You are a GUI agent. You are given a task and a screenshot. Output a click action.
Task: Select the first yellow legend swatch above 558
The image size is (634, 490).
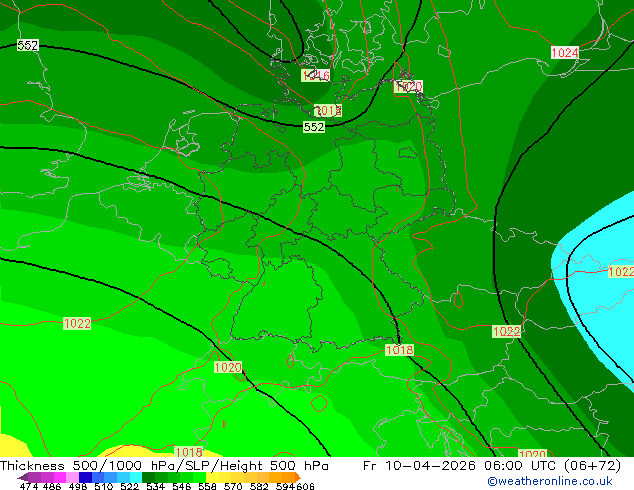click(x=212, y=477)
